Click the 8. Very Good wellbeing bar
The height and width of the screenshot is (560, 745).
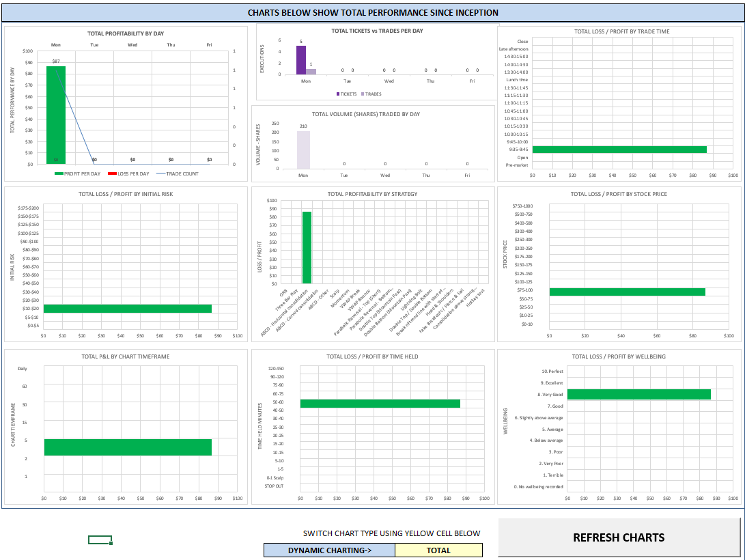coord(638,394)
